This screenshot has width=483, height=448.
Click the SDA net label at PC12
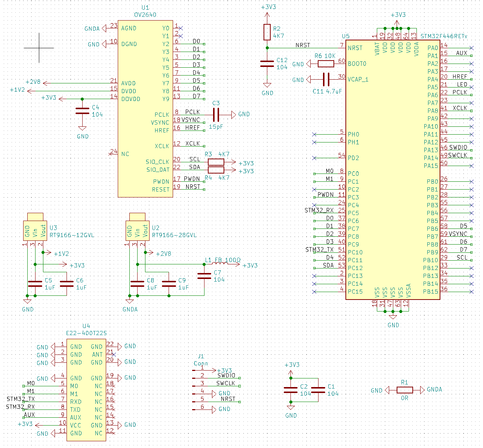[x=328, y=266]
